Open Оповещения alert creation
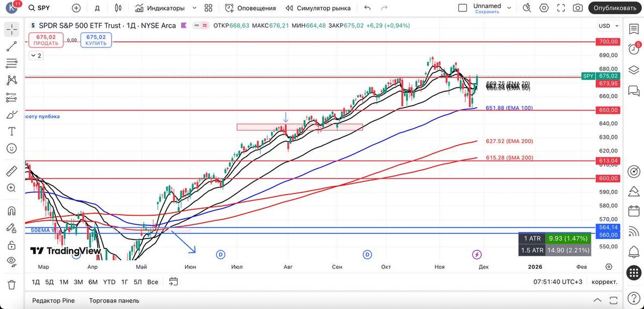Screen dimensions: 644x309 (x=250, y=8)
